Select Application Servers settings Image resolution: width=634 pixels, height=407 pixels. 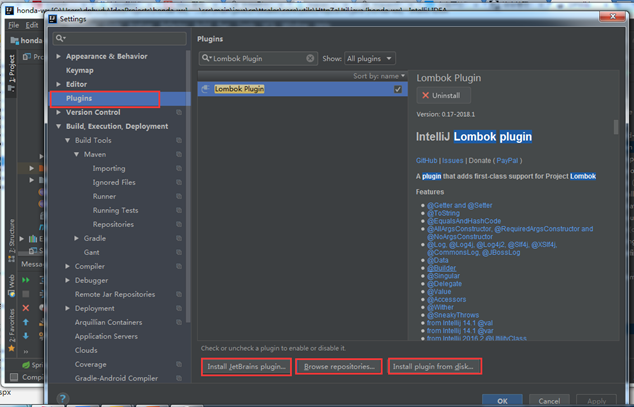point(106,336)
